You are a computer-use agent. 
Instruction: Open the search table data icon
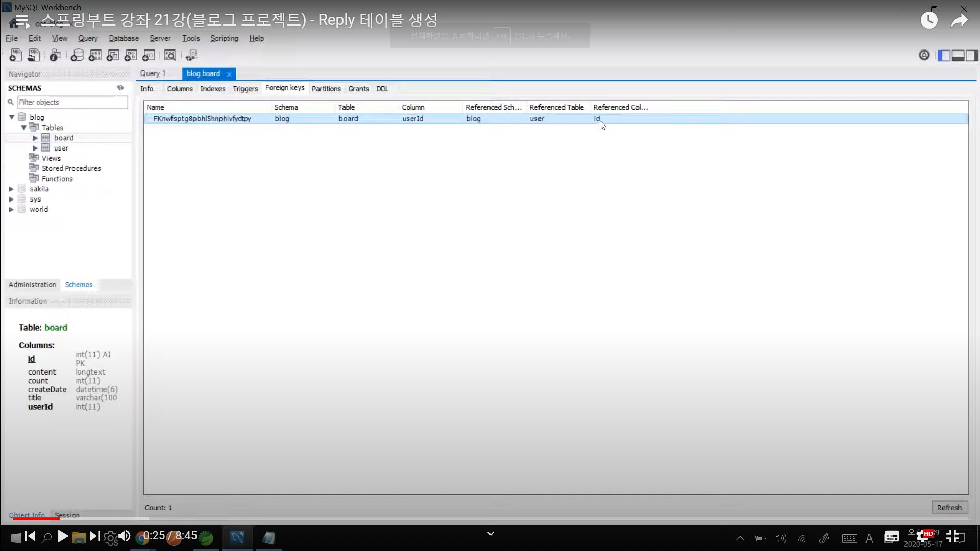tap(170, 55)
